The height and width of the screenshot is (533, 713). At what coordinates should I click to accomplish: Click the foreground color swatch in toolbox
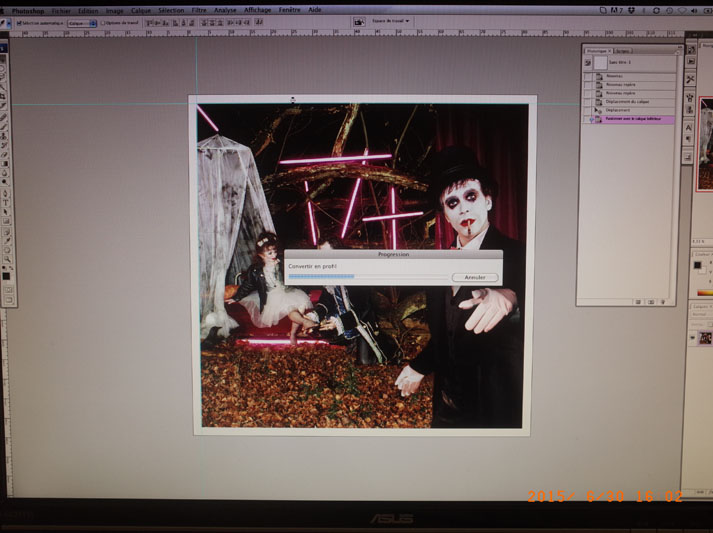(x=6, y=276)
